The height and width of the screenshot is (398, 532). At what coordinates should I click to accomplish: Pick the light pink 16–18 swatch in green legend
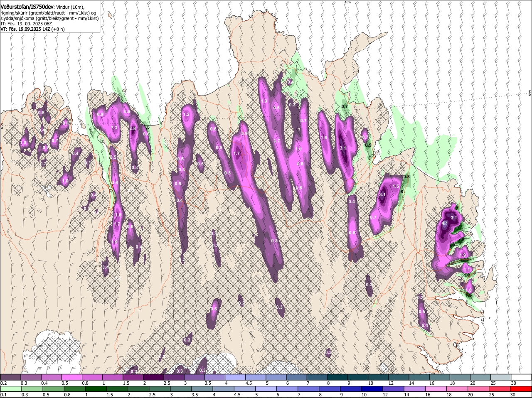[x=436, y=389]
